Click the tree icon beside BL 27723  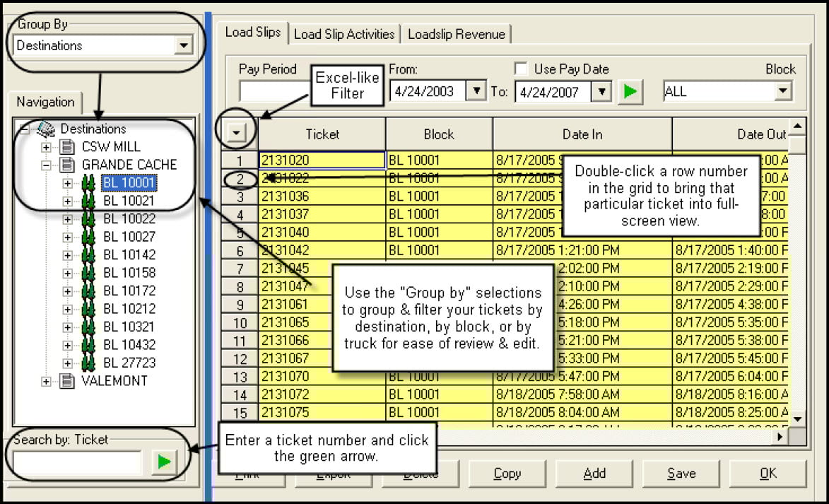[x=88, y=363]
